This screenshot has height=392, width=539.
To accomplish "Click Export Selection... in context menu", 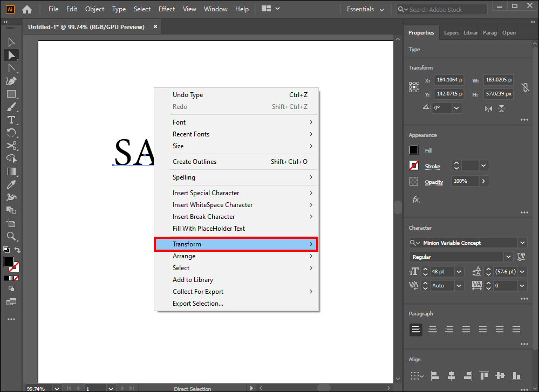I will pos(197,304).
